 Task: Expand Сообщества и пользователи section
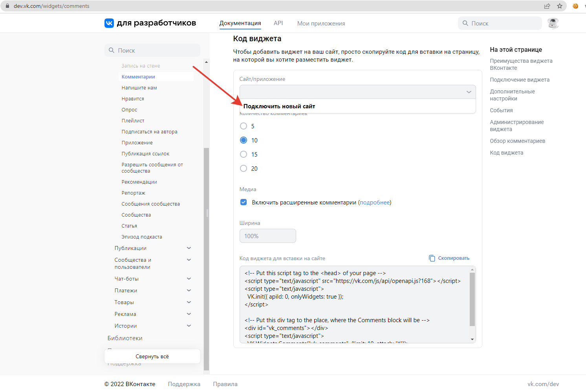189,260
